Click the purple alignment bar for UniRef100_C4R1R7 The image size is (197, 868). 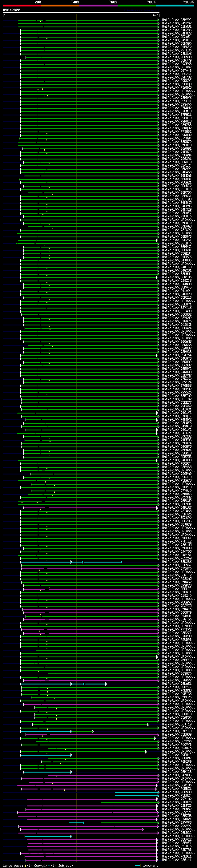(90, 507)
